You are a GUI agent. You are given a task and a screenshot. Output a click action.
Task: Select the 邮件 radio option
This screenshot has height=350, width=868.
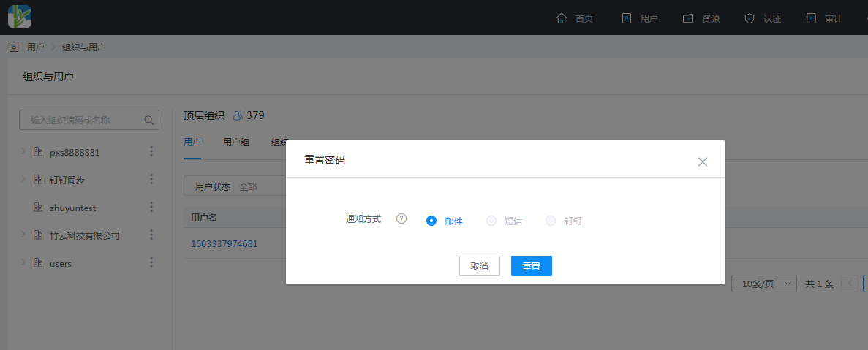pyautogui.click(x=431, y=221)
